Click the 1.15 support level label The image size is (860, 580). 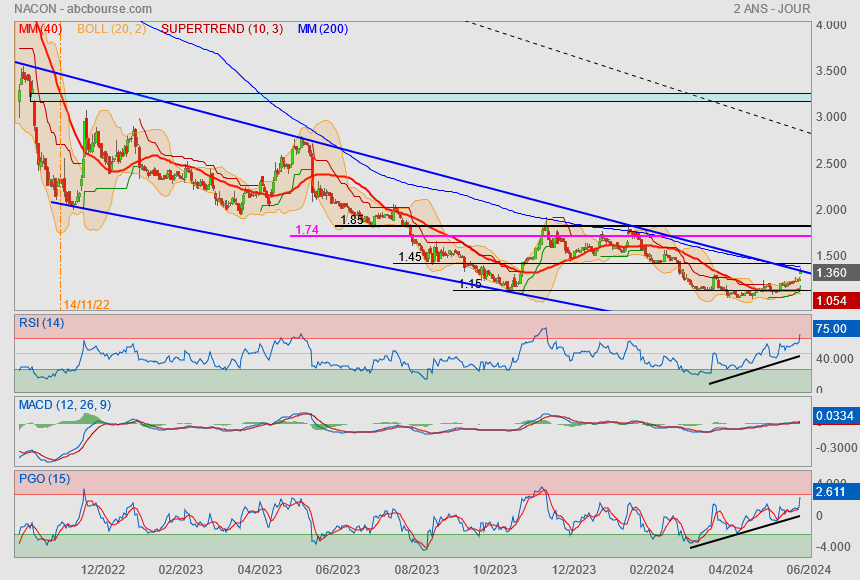point(470,284)
